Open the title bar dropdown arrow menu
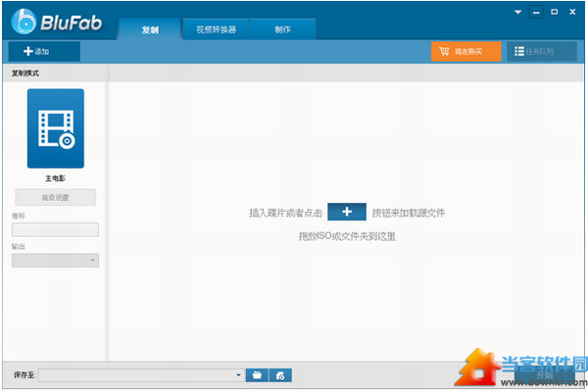This screenshot has width=588, height=392. [x=517, y=12]
